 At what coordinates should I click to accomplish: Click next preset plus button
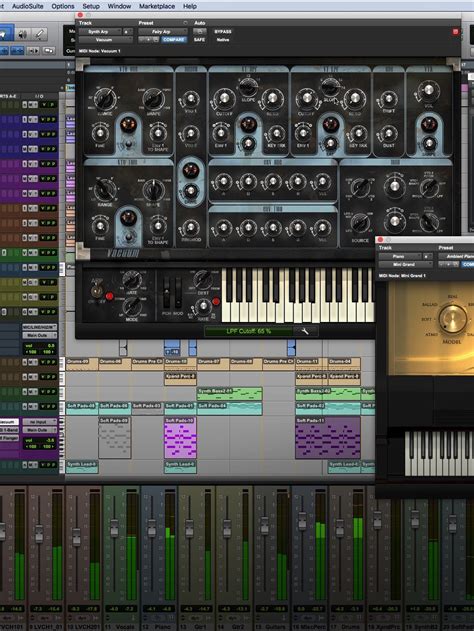148,39
